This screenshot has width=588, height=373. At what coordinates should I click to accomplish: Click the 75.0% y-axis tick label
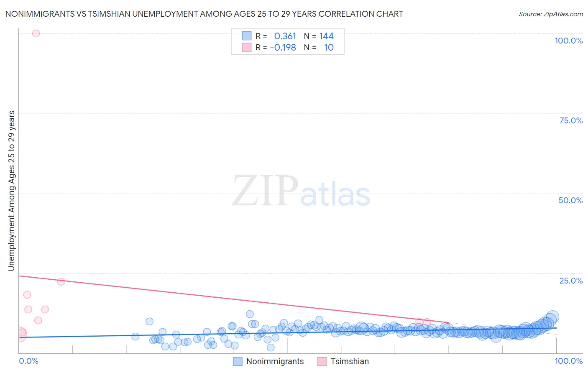point(571,120)
